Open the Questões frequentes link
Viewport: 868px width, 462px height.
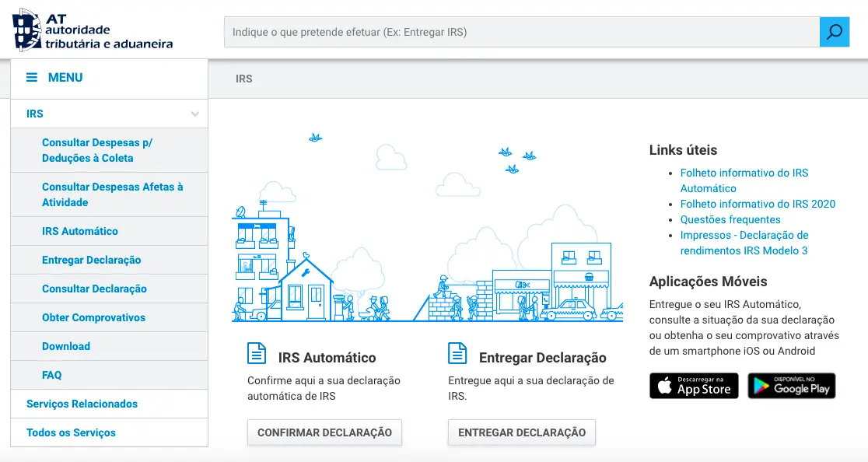(x=730, y=219)
